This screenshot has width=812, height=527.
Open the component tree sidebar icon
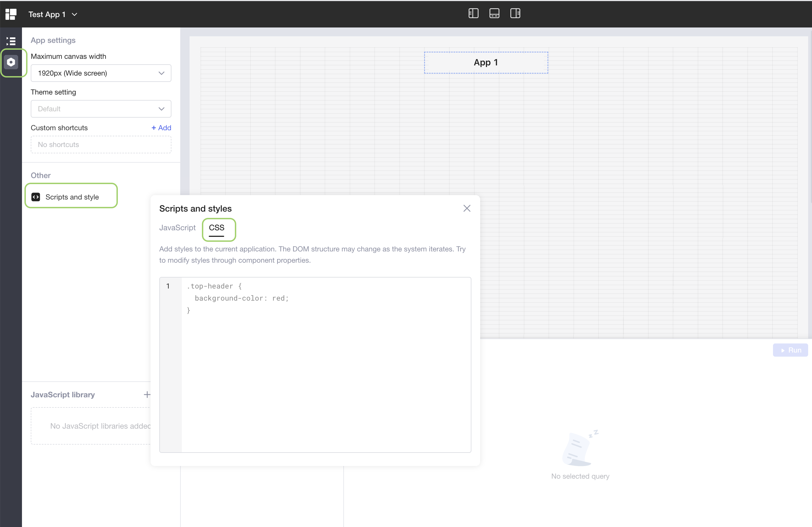coord(11,41)
